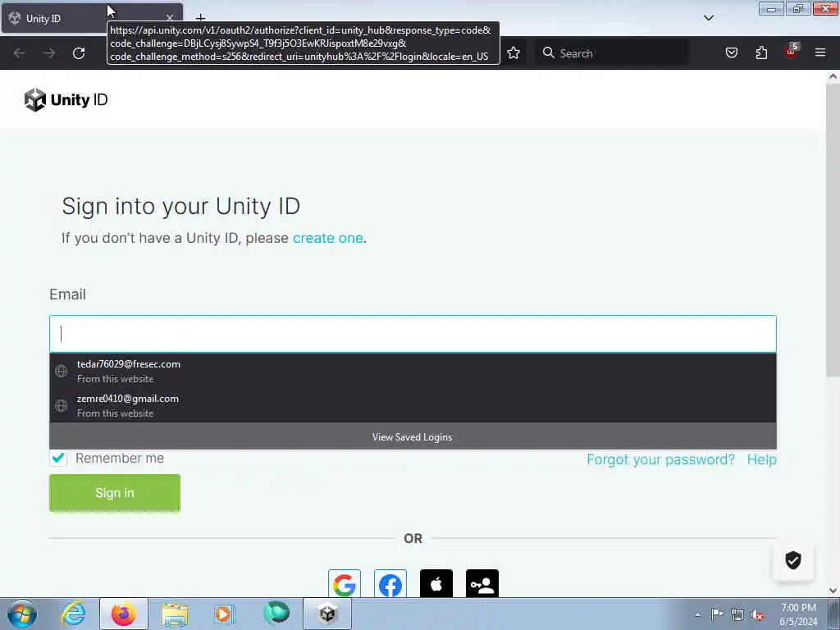Click the scrollbar up arrow
The width and height of the screenshot is (840, 630).
tap(833, 76)
